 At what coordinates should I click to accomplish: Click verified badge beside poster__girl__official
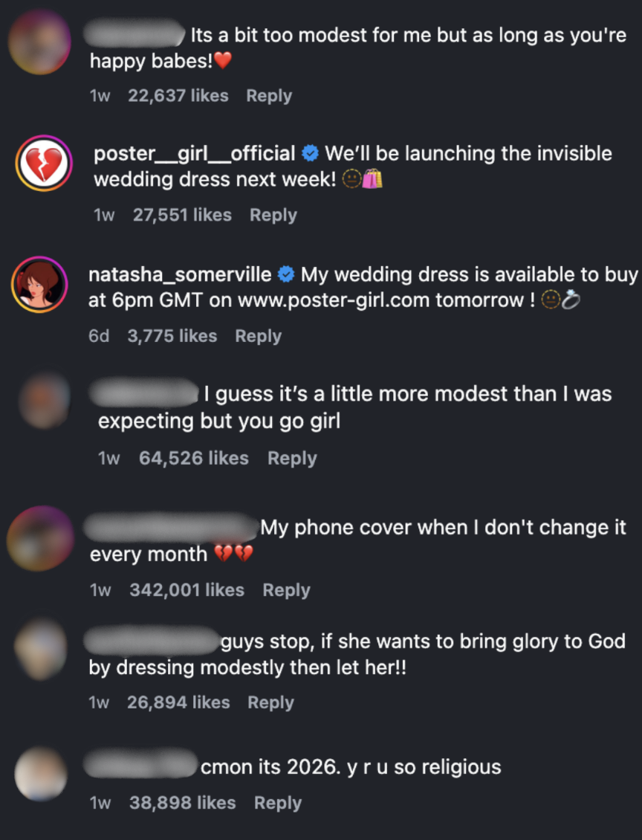coord(311,154)
